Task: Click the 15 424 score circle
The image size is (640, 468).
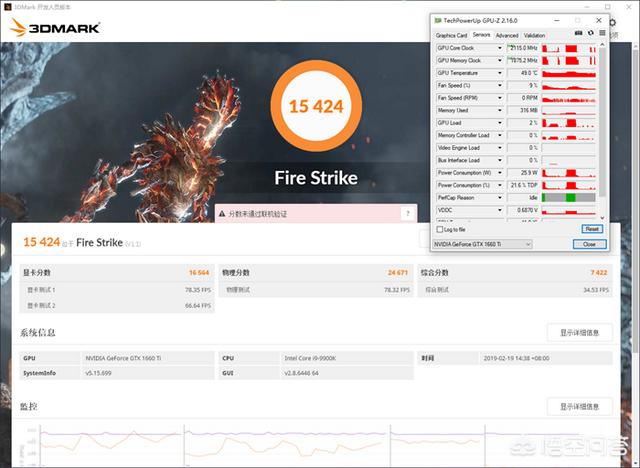Action: pos(316,106)
